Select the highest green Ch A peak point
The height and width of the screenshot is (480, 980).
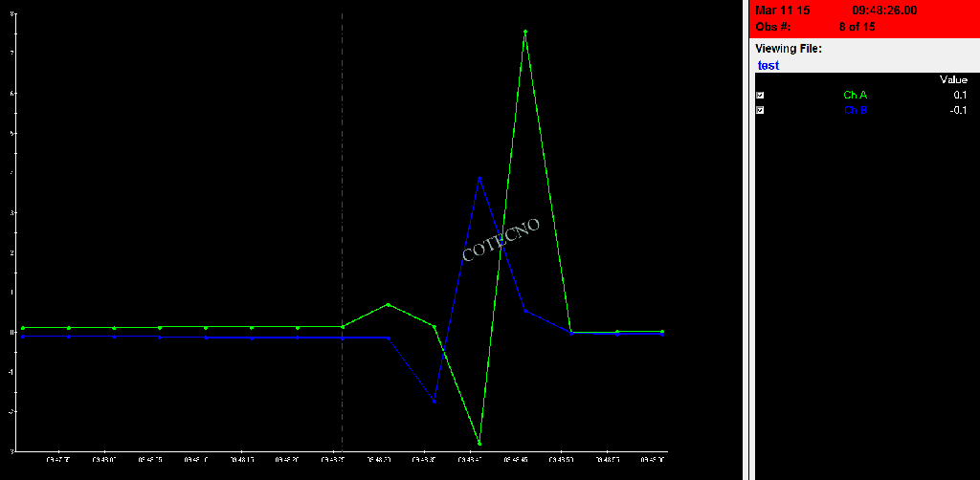pos(525,32)
